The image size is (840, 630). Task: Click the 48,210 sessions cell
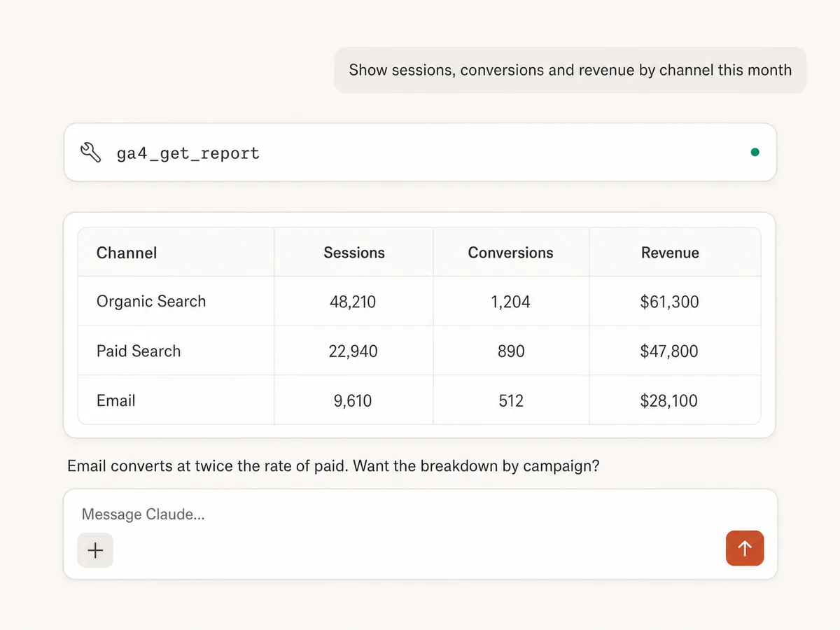353,302
